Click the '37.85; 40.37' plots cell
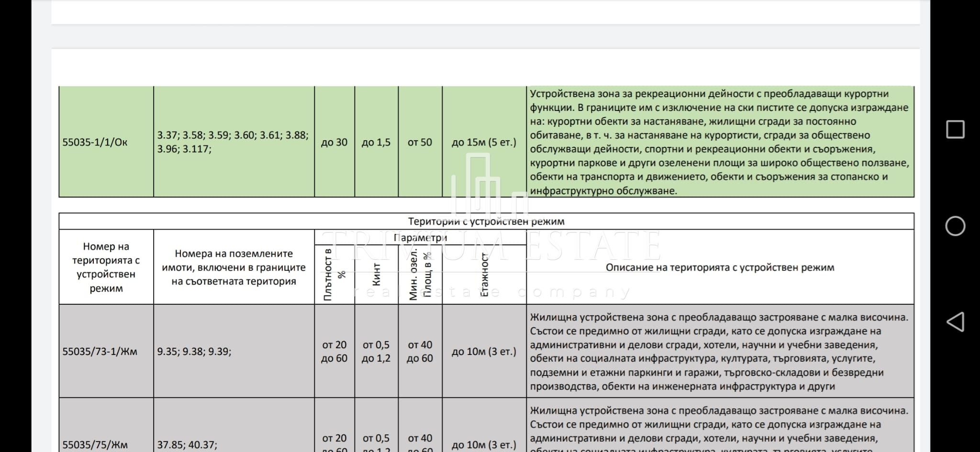This screenshot has height=452, width=980. tap(187, 445)
